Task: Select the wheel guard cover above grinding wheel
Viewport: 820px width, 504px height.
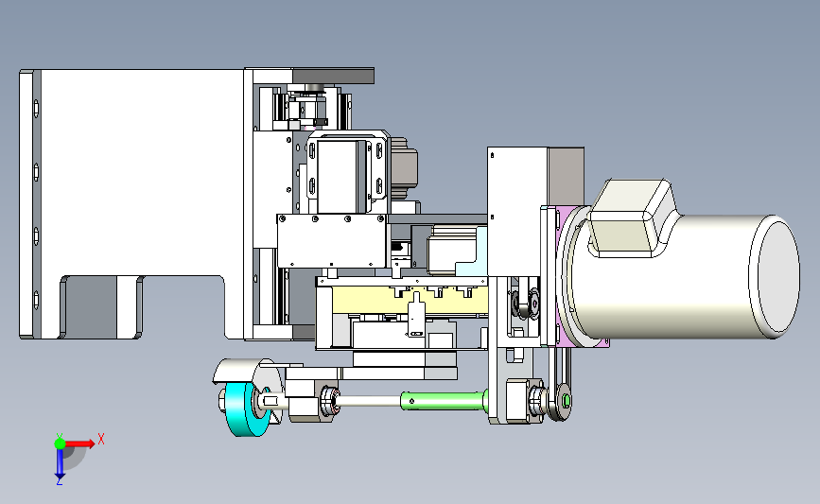Action: (246, 372)
